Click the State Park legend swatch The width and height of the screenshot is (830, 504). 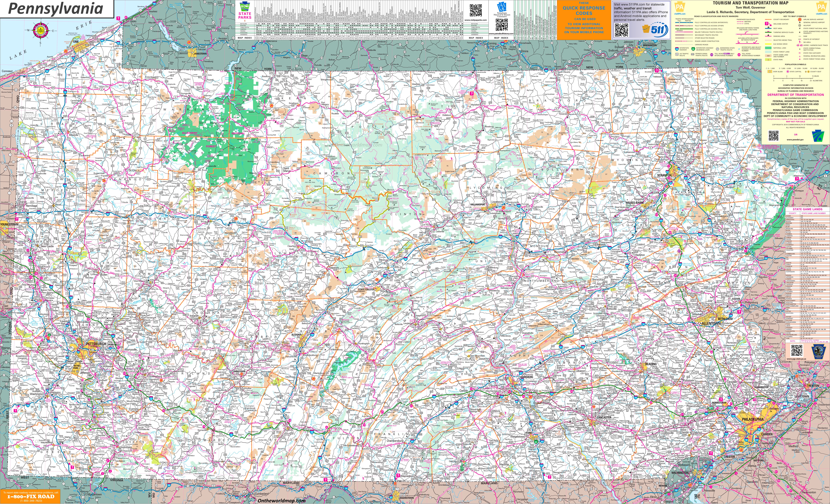coord(768,60)
